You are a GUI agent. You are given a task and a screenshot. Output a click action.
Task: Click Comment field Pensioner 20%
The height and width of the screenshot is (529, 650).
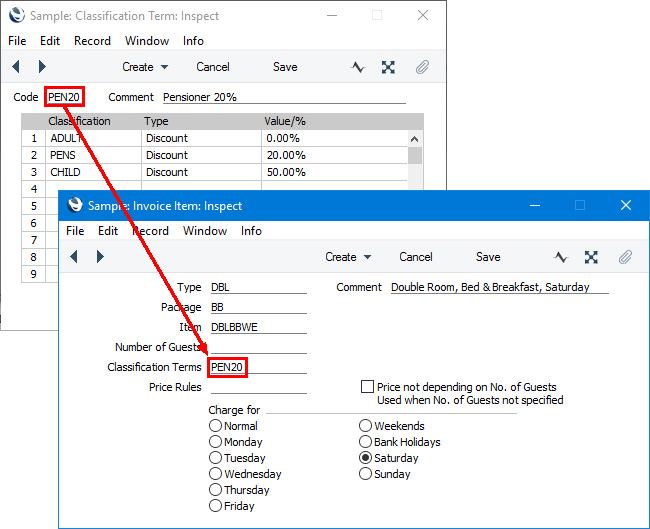[x=284, y=97]
